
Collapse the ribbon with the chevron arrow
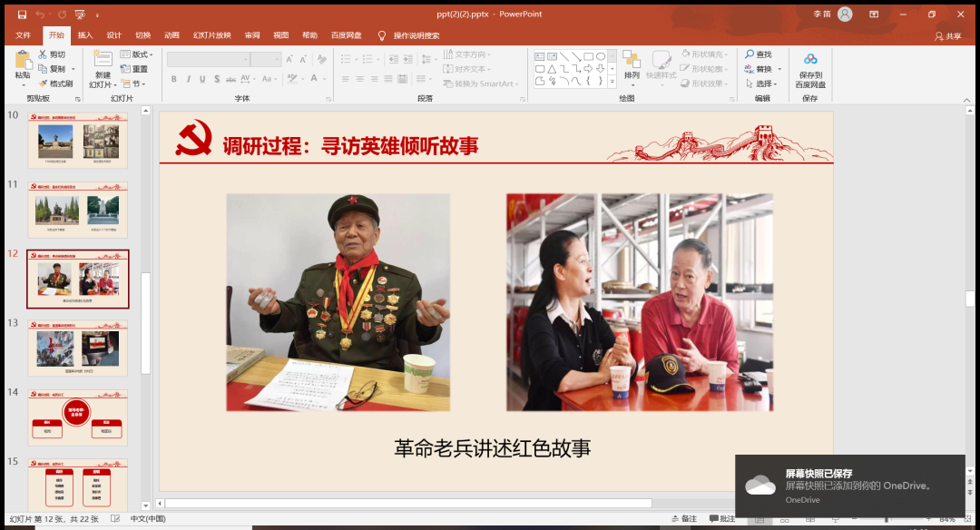(967, 98)
